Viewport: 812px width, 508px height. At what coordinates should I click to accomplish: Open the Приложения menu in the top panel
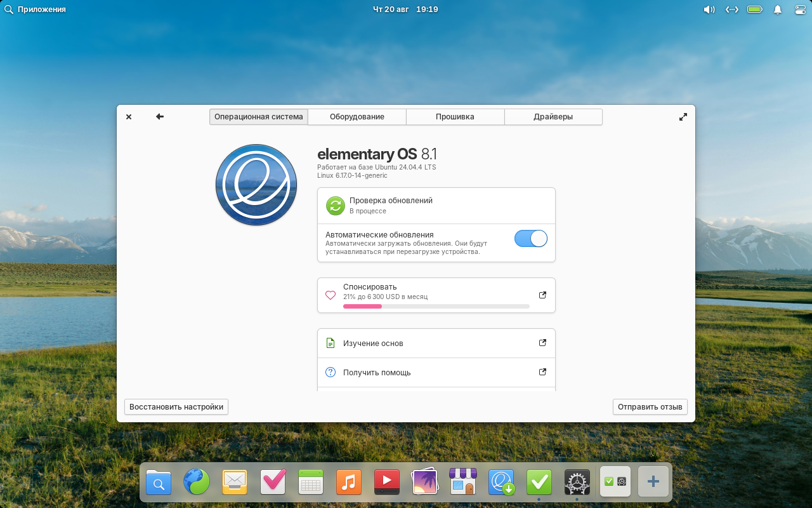point(36,10)
